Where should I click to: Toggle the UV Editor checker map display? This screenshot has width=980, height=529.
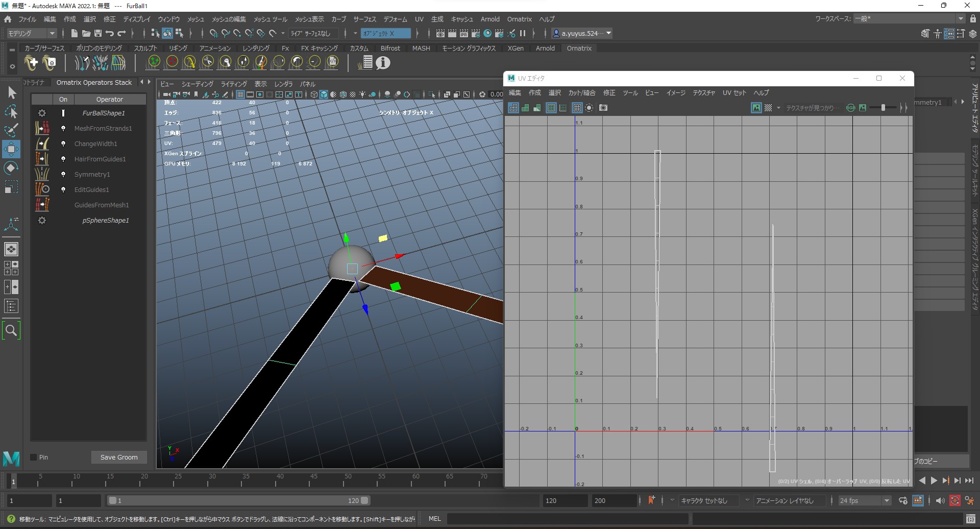tap(768, 108)
